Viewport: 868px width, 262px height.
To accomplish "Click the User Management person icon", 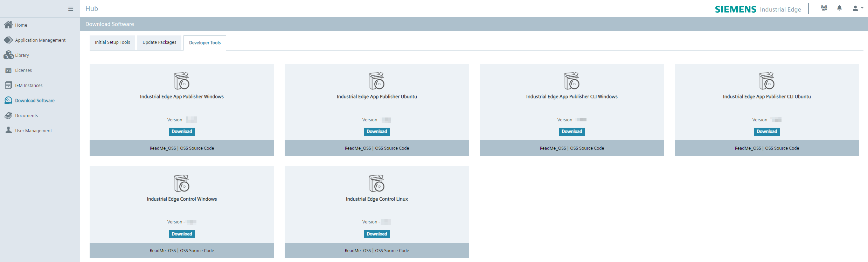I will click(9, 130).
